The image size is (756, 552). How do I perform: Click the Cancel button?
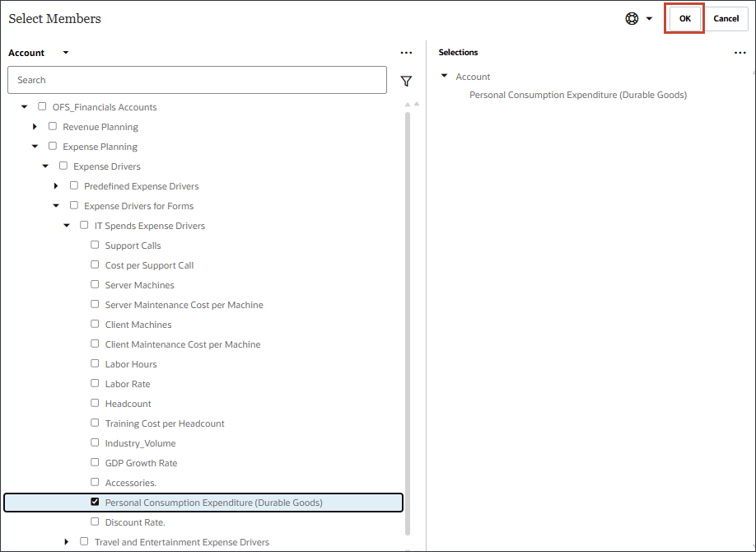click(x=726, y=19)
